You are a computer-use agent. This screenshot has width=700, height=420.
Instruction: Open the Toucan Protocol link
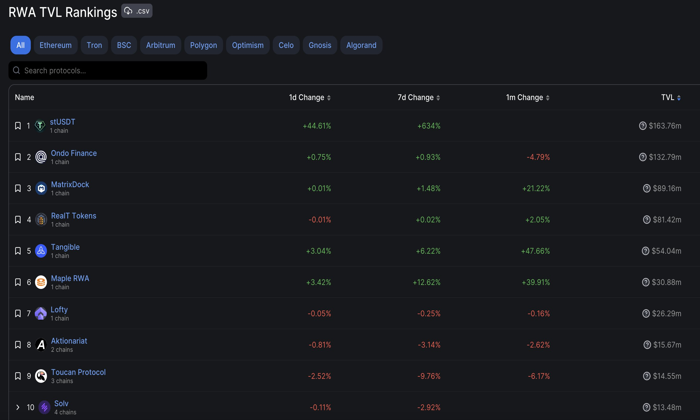(x=79, y=372)
